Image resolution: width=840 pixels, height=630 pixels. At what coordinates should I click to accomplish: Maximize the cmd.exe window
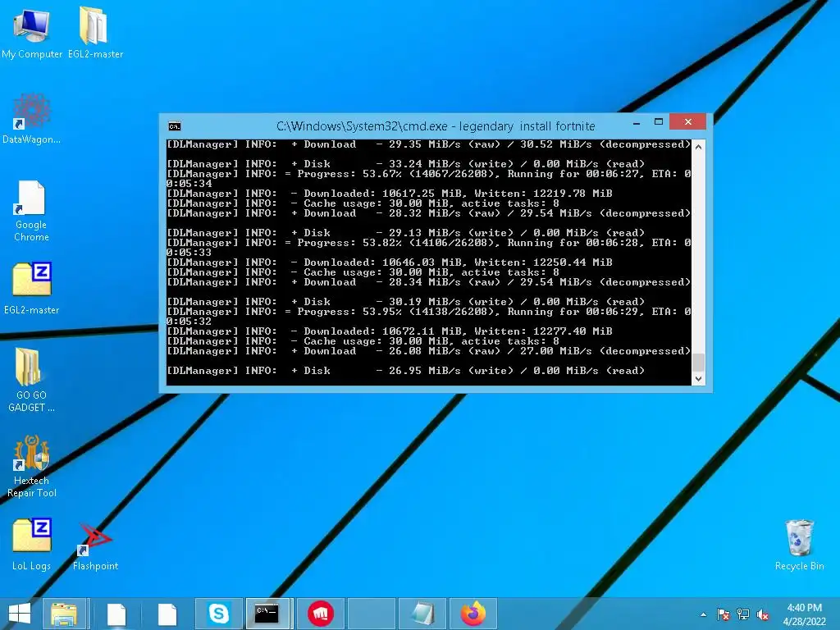pos(659,122)
